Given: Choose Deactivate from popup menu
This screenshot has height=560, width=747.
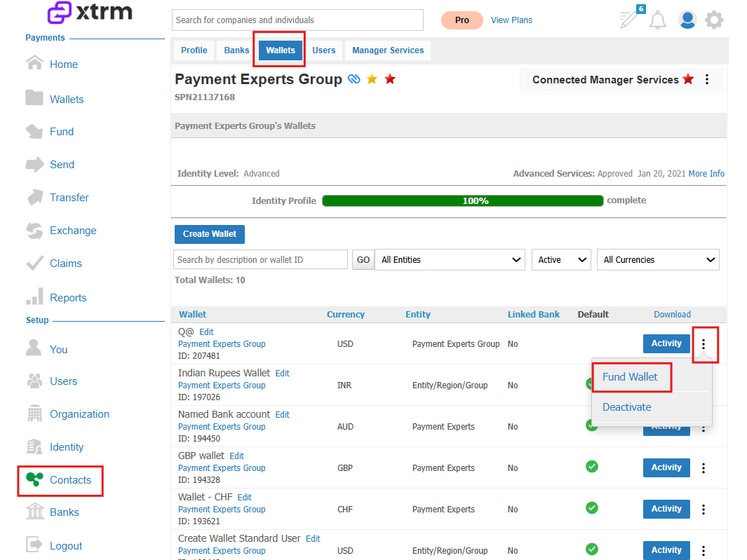Looking at the screenshot, I should click(x=627, y=407).
